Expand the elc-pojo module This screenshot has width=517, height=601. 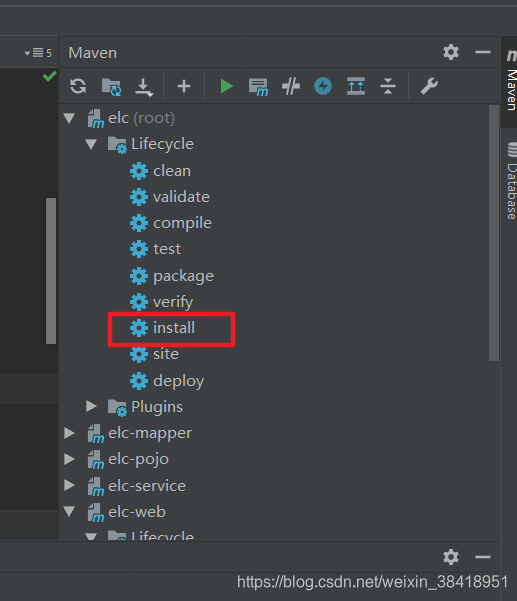[69, 459]
